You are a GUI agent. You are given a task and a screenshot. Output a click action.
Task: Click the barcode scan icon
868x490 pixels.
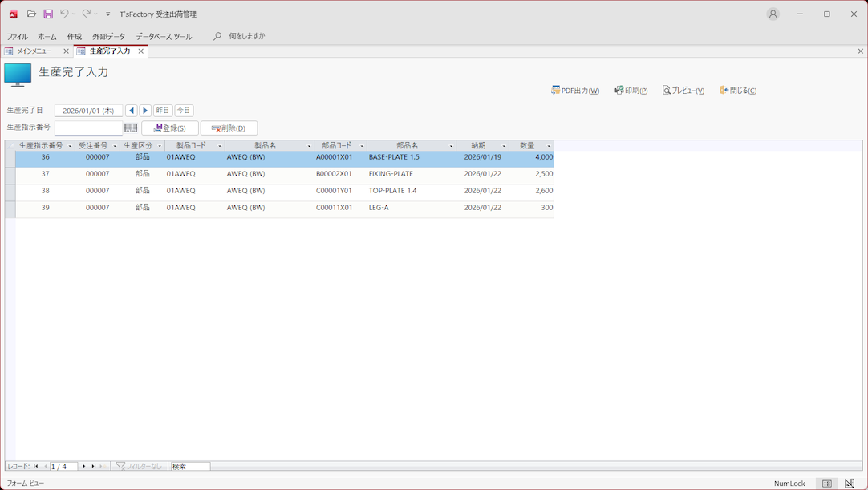131,128
